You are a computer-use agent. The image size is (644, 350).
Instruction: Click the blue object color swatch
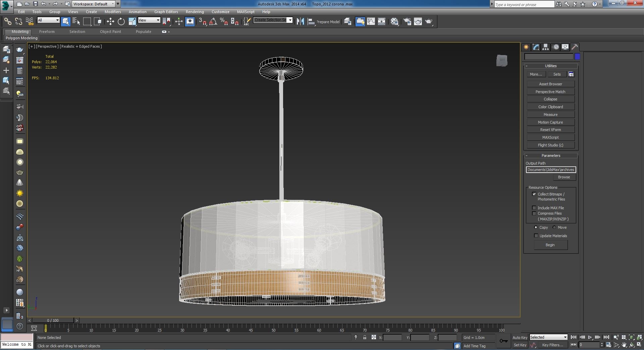click(x=577, y=56)
